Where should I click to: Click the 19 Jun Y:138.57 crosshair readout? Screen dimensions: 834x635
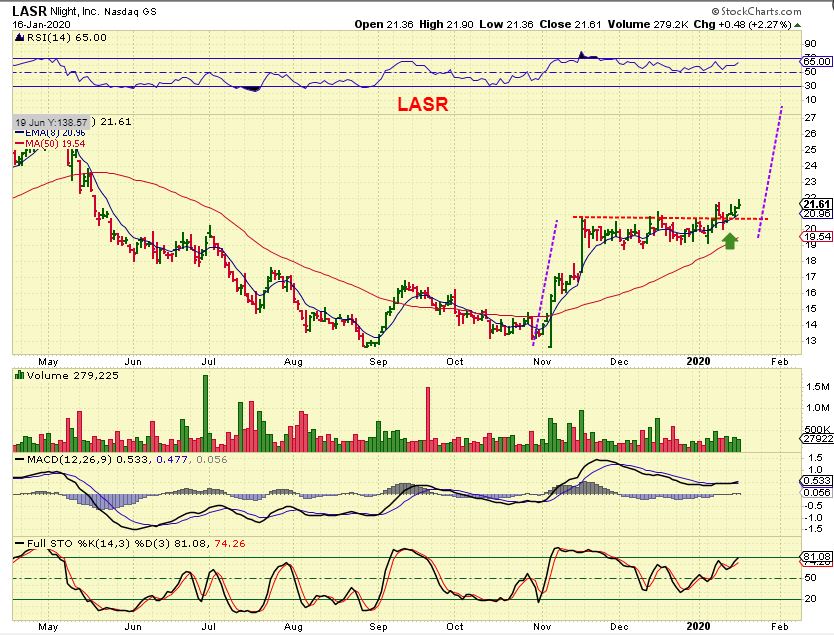[x=51, y=122]
